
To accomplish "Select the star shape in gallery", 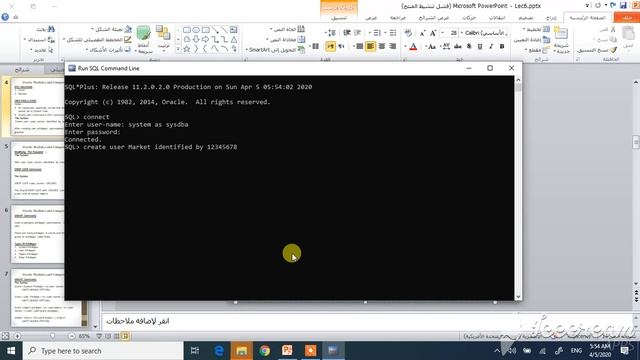I will pos(187,49).
